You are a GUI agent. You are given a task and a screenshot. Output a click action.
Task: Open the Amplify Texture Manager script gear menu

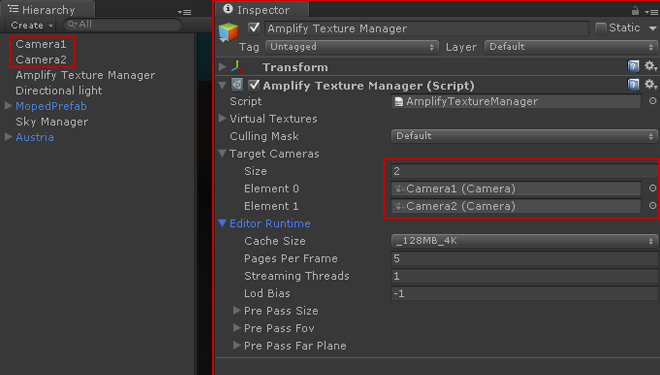[651, 85]
